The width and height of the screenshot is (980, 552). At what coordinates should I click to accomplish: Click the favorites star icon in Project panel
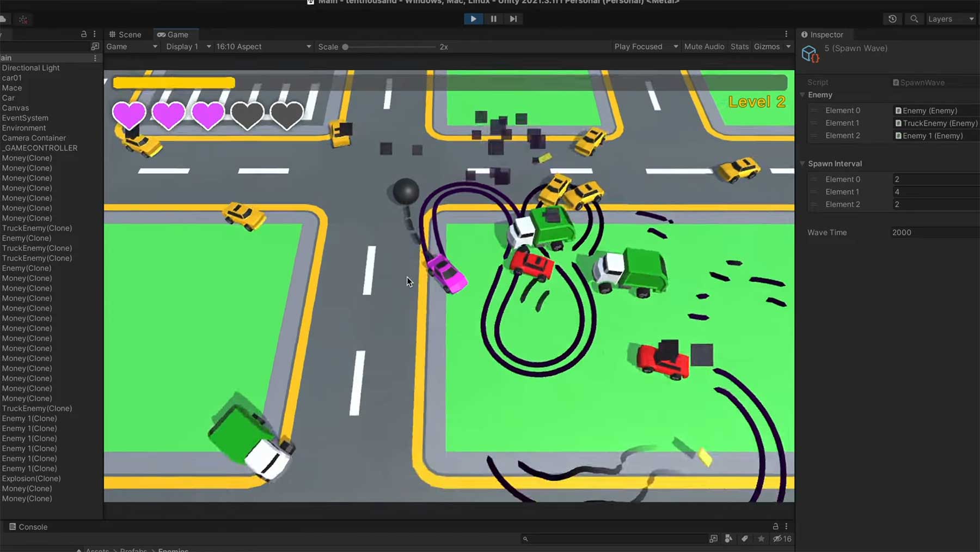tap(761, 538)
